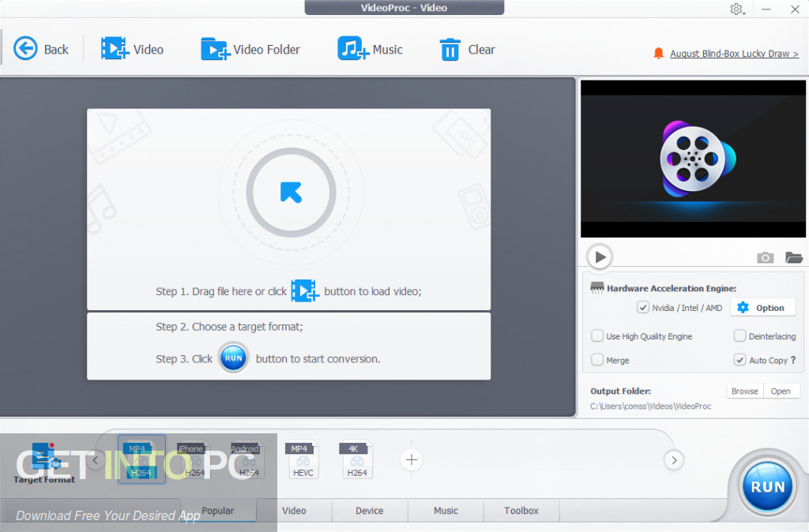The image size is (809, 532).
Task: Start conversion with the big RUN button
Action: pos(768,487)
